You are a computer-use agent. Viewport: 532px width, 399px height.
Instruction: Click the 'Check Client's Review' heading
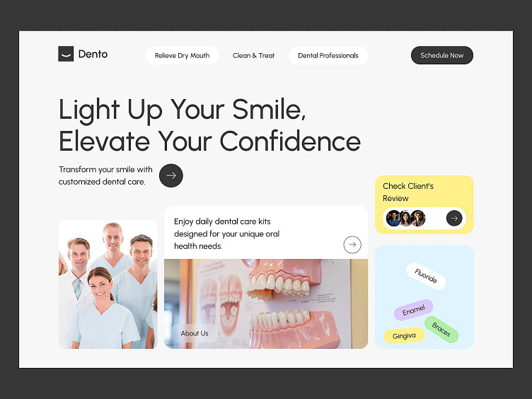(x=408, y=192)
